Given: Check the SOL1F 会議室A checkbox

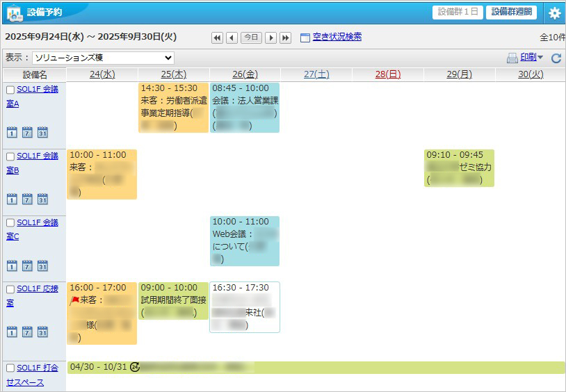Looking at the screenshot, I should (10, 90).
